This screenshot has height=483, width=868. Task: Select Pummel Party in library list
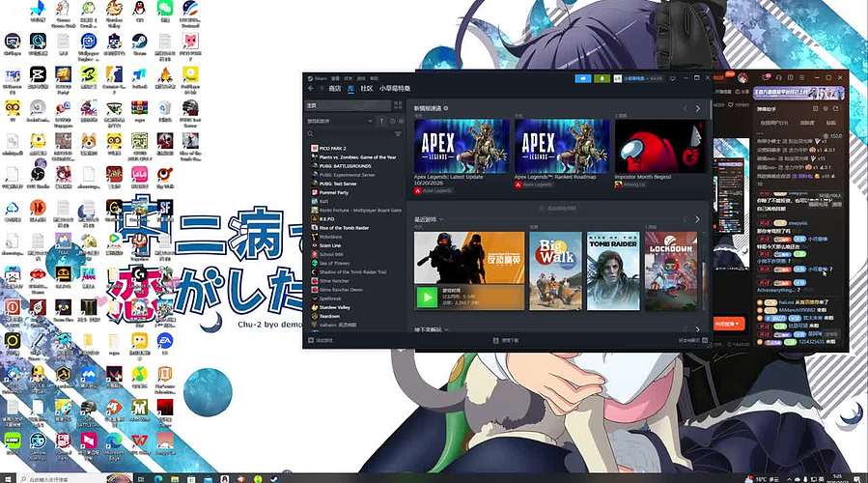(x=330, y=193)
